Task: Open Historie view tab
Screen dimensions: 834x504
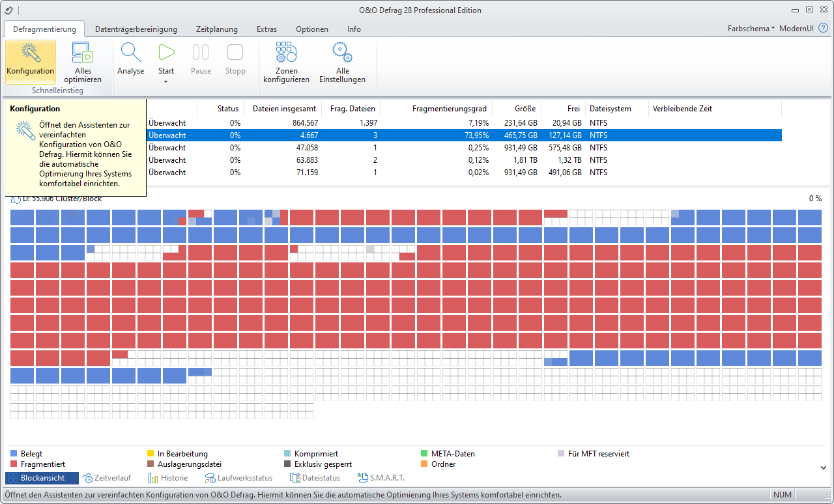Action: click(168, 478)
